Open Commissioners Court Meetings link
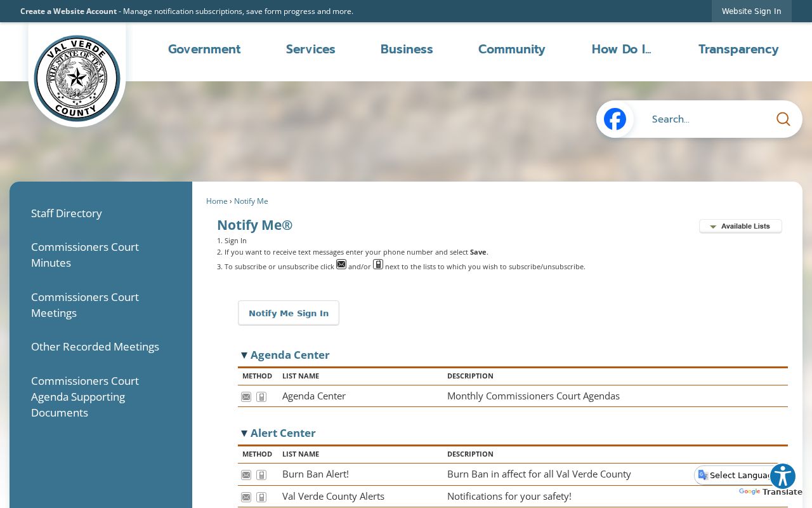Image resolution: width=812 pixels, height=508 pixels. pos(85,305)
